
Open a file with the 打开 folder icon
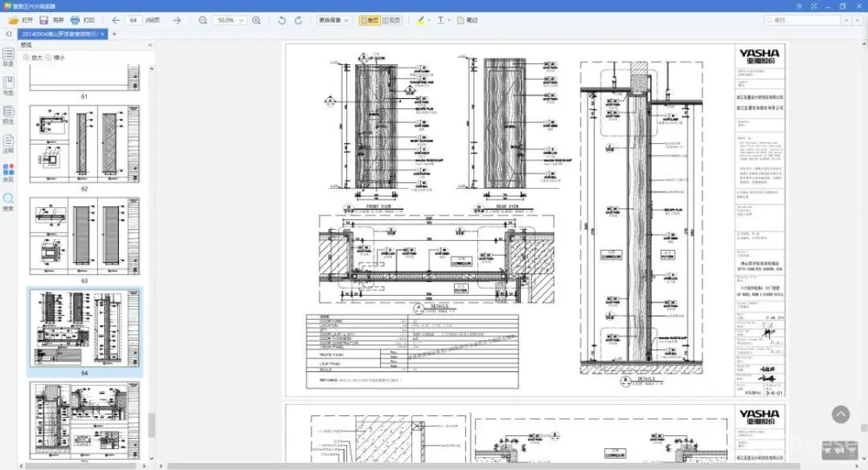point(21,19)
